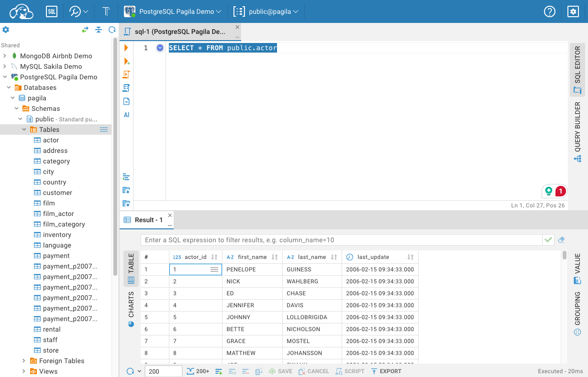
Task: Refresh the navigator tree
Action: point(112,30)
